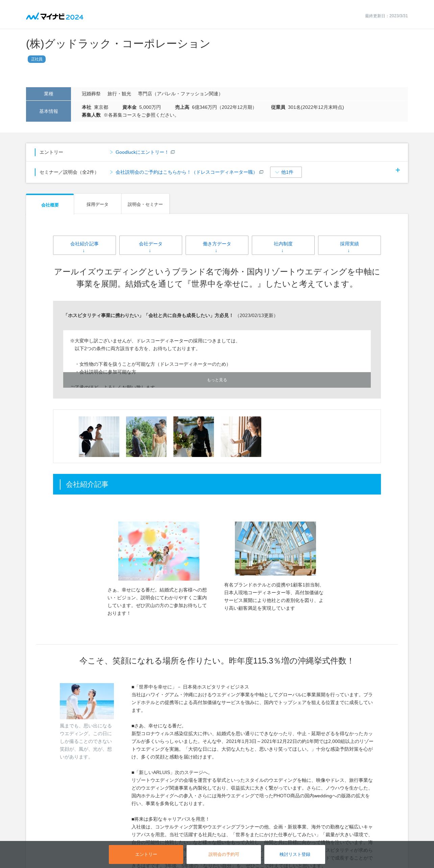434x868 pixels.
Task: Click external-window icon beside 会社説明会 link
Action: (261, 172)
